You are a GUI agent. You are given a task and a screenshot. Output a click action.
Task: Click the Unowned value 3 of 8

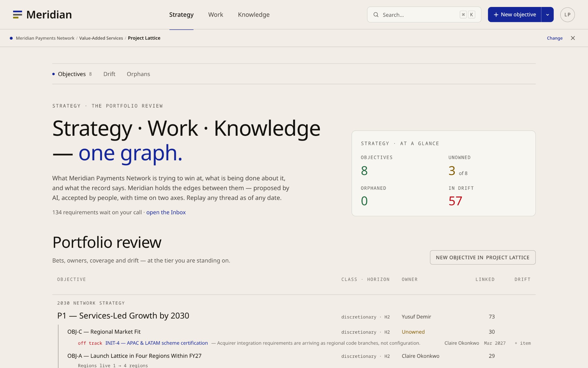458,171
